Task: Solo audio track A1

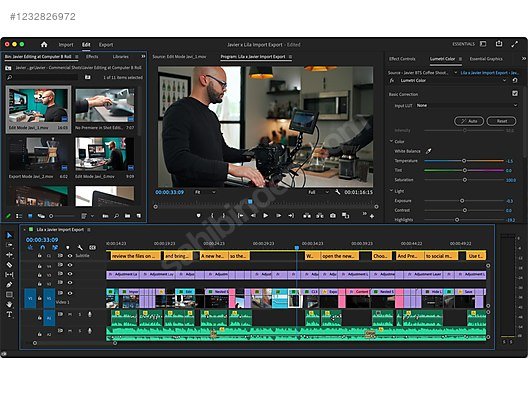Action: (x=80, y=314)
